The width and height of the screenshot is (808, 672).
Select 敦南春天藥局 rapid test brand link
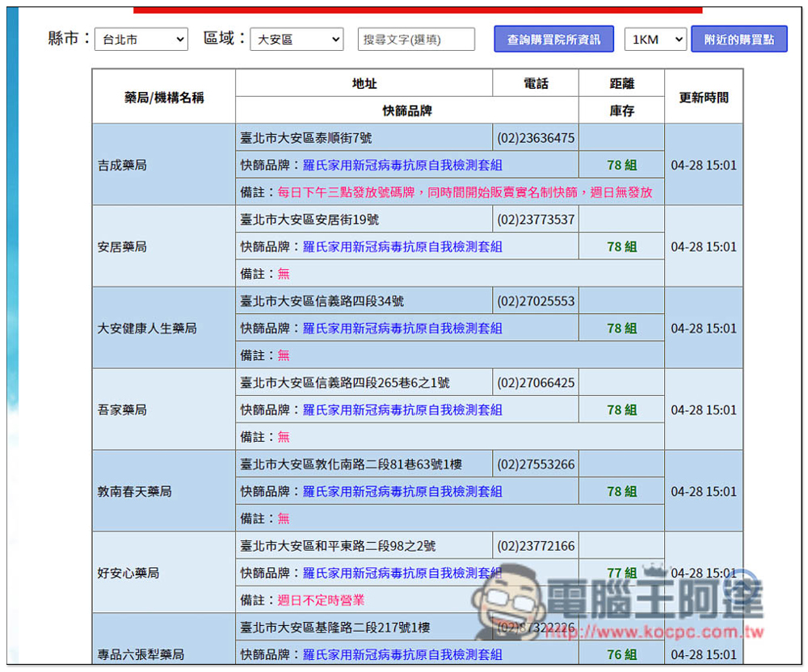coord(402,492)
